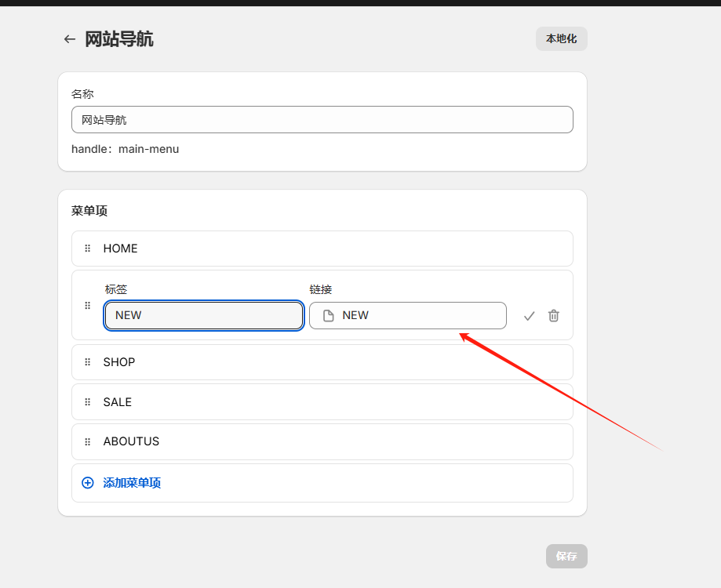Image resolution: width=721 pixels, height=588 pixels.
Task: Grab the drag handle of the SALE item
Action: point(87,401)
